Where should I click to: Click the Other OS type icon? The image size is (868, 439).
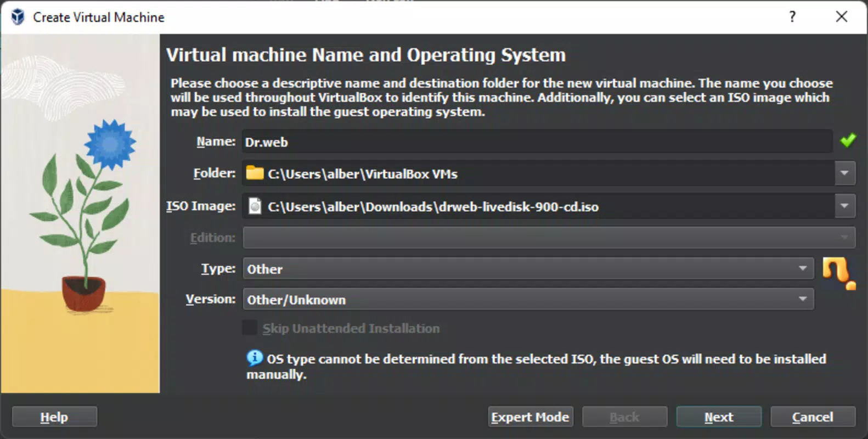coord(838,273)
